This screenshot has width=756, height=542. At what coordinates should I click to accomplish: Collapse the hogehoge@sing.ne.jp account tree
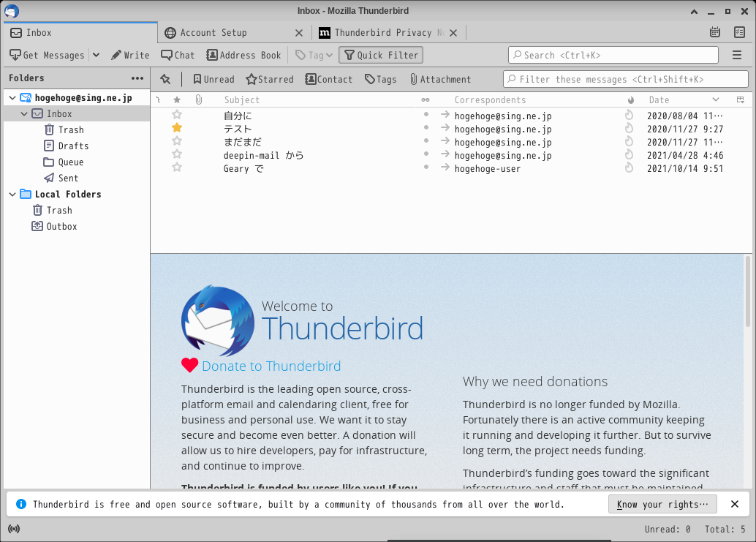click(12, 98)
